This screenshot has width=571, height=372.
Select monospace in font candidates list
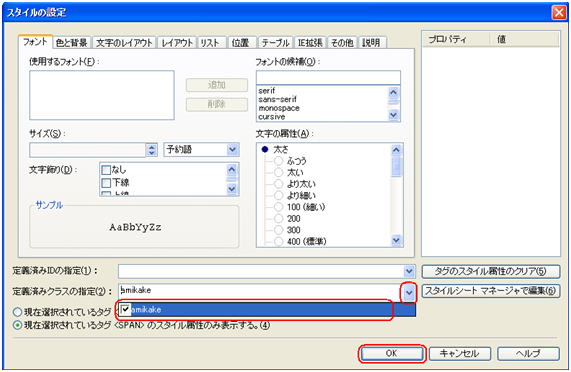click(x=279, y=108)
